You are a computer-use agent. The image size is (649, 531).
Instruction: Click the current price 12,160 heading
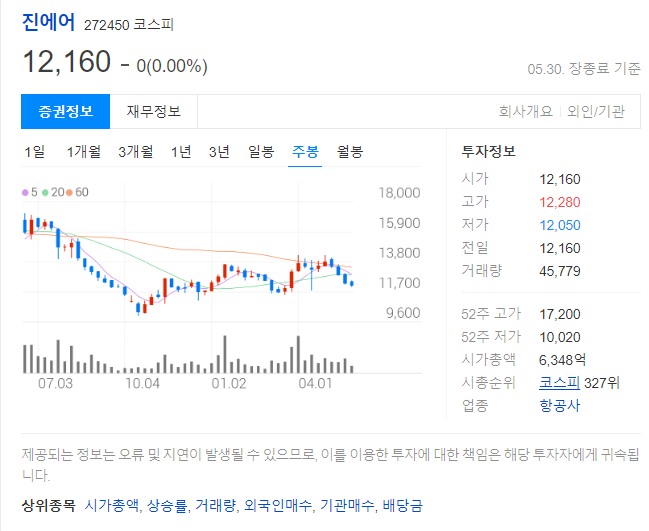pyautogui.click(x=67, y=62)
